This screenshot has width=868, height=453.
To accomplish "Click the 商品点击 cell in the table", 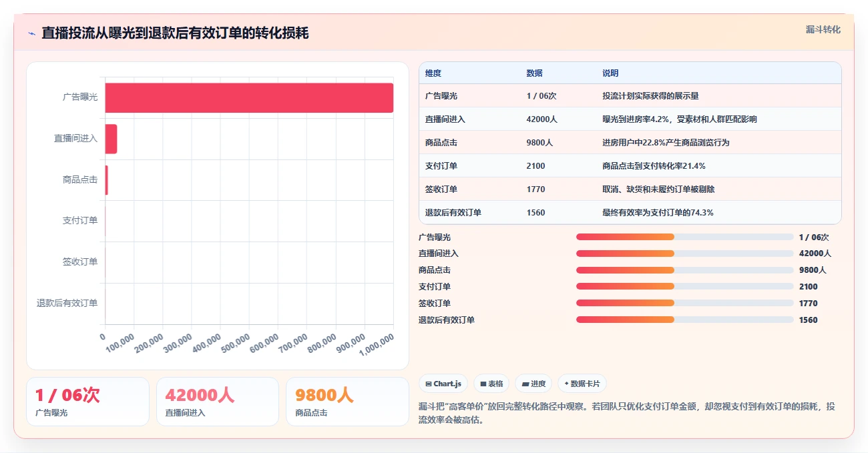I will [x=441, y=143].
